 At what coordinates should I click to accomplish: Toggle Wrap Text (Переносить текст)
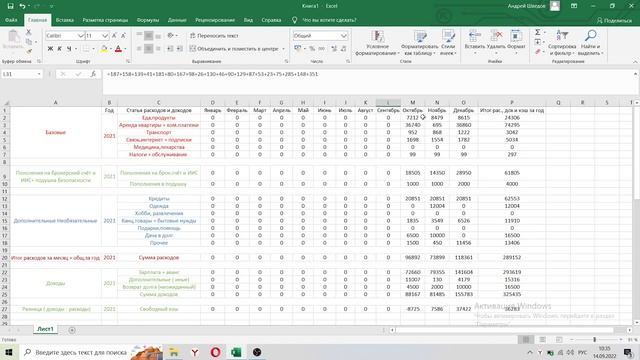tap(214, 36)
